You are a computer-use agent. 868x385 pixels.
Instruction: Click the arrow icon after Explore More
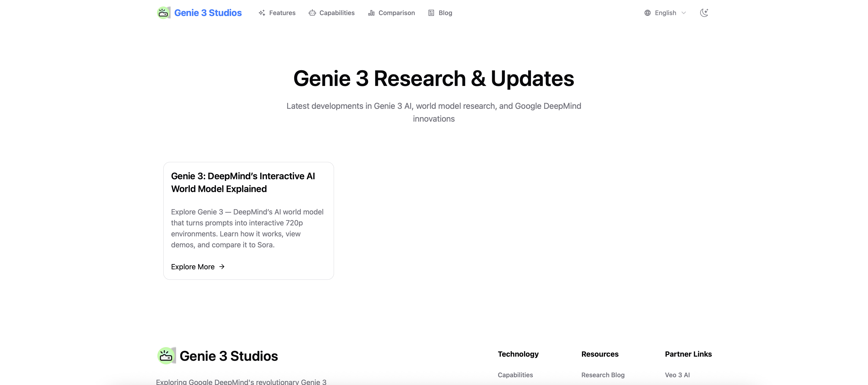(x=222, y=267)
